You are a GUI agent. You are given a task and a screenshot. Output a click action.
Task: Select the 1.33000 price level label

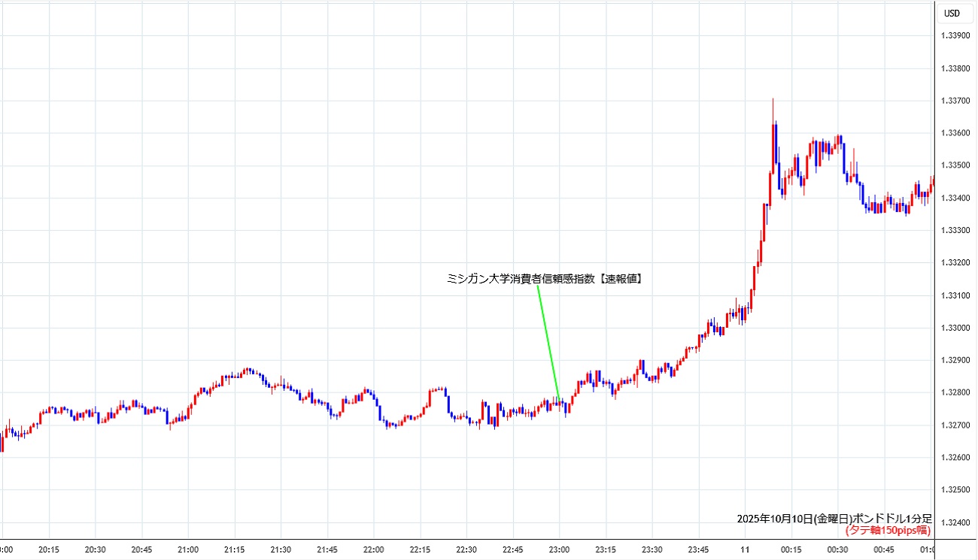click(954, 328)
